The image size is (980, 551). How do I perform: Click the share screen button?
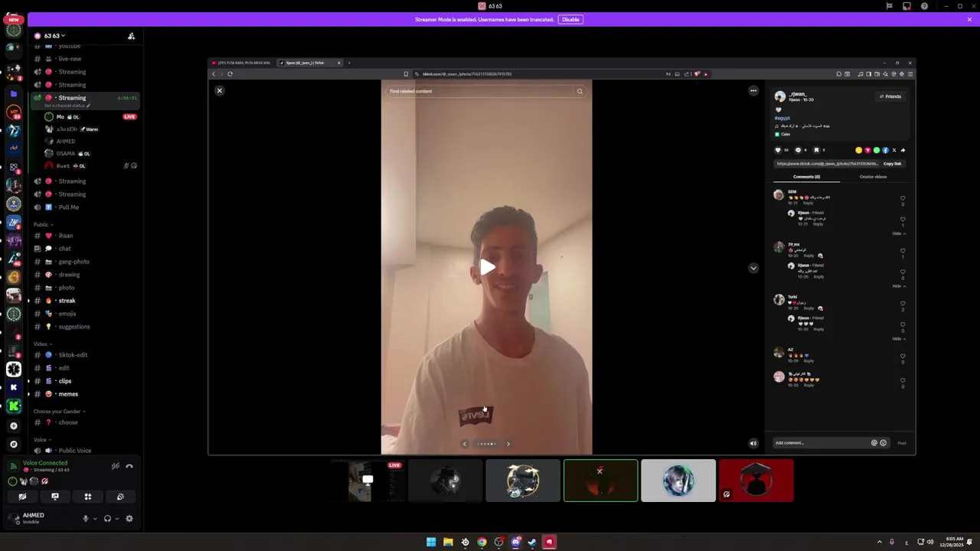(x=55, y=497)
